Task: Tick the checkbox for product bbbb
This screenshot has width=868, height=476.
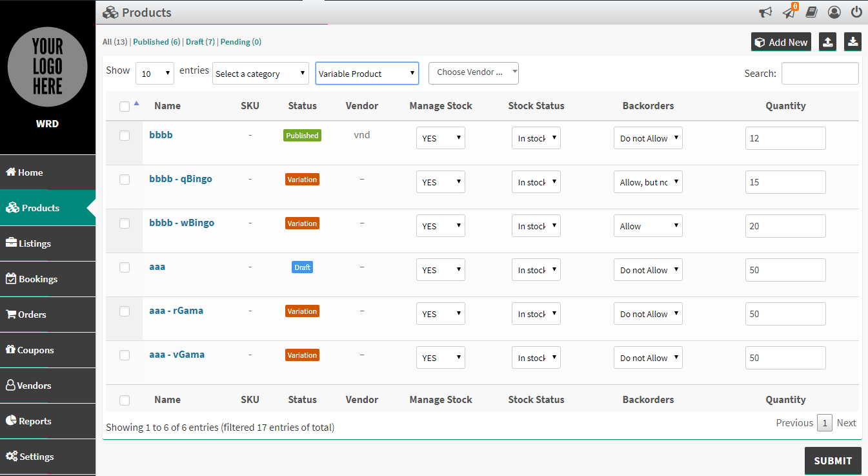Action: (x=125, y=136)
